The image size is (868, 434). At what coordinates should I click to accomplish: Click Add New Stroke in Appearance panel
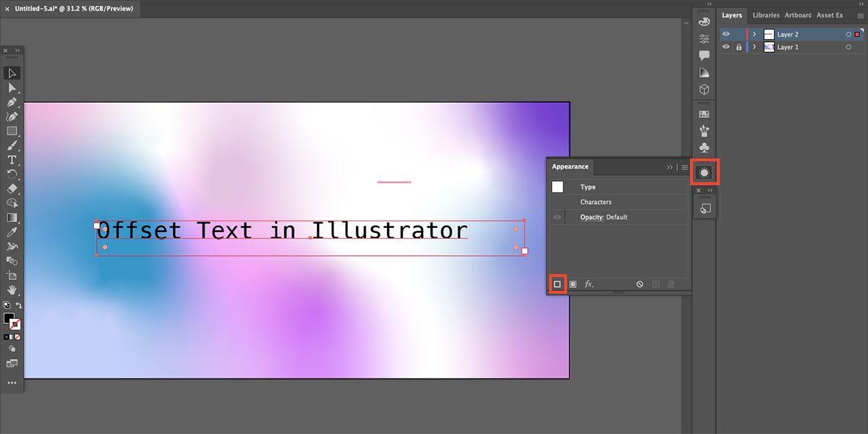pyautogui.click(x=558, y=284)
